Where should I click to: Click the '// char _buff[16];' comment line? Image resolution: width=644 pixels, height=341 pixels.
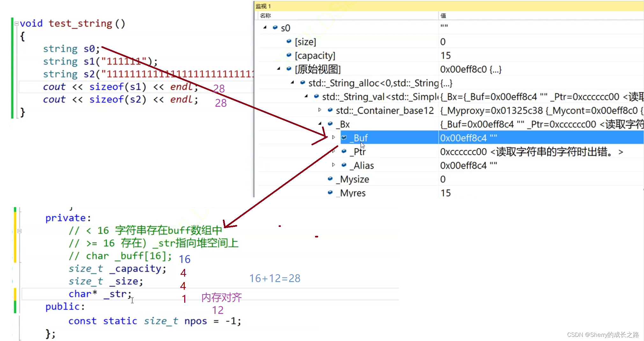pos(120,256)
